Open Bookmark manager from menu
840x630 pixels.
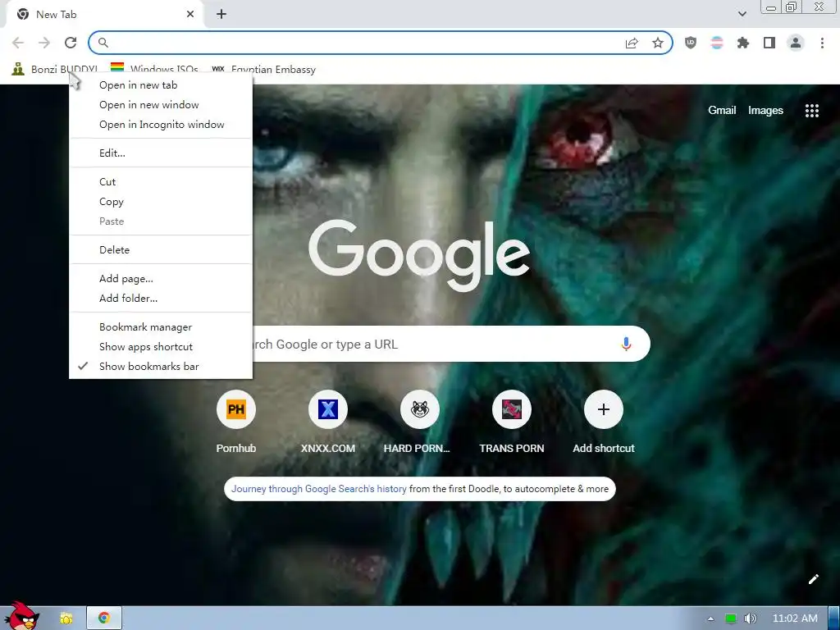(161, 327)
